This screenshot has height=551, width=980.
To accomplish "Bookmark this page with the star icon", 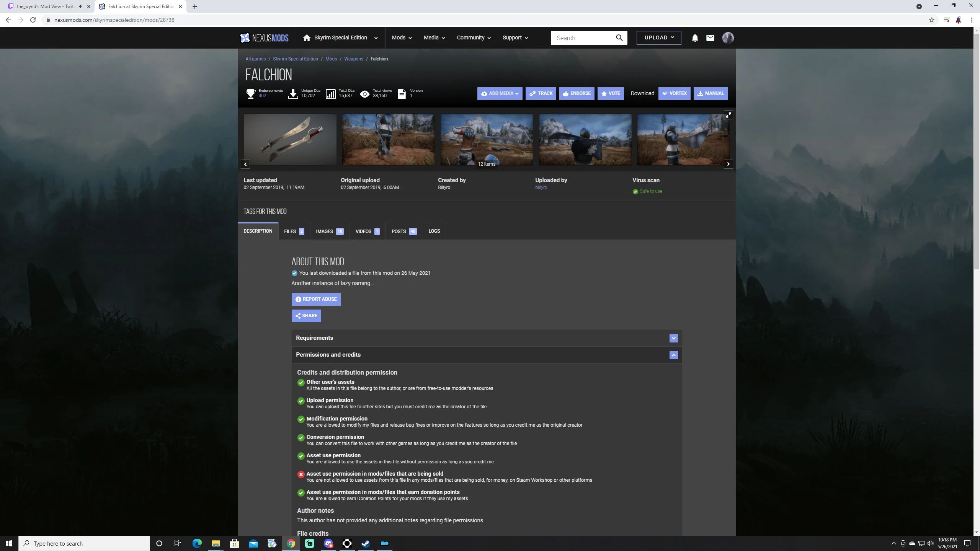I will 932,20.
